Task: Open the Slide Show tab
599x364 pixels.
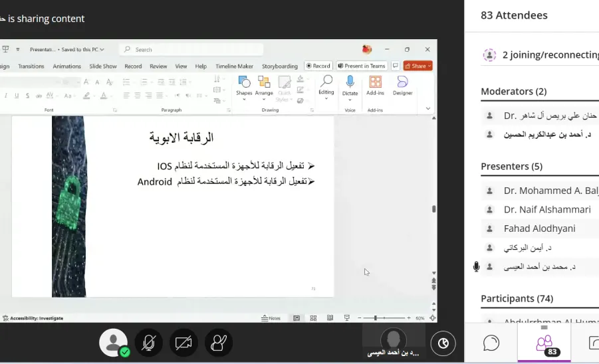Action: click(x=103, y=66)
